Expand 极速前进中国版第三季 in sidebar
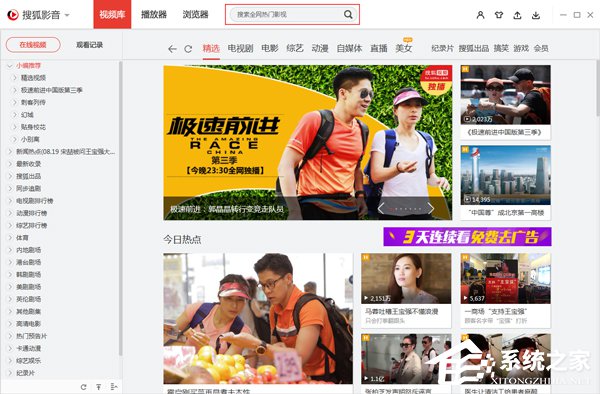Screen dimensions: 600x394 click(15, 90)
